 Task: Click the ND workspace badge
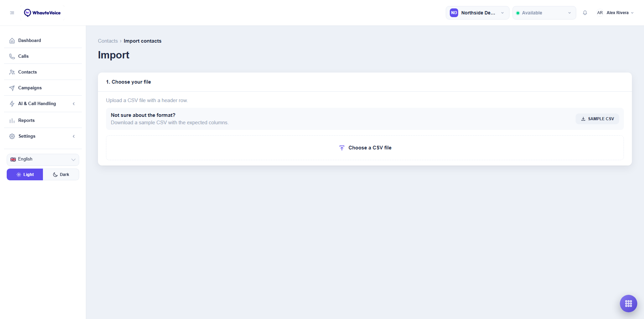tap(454, 13)
